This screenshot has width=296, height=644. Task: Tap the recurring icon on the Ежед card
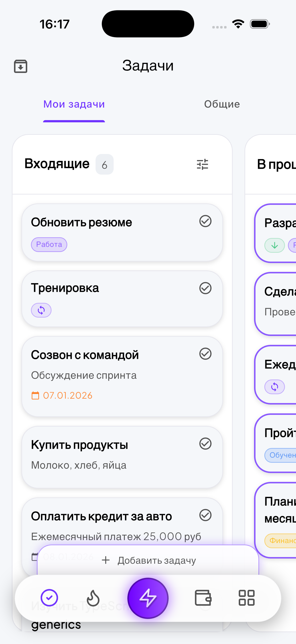tap(274, 387)
